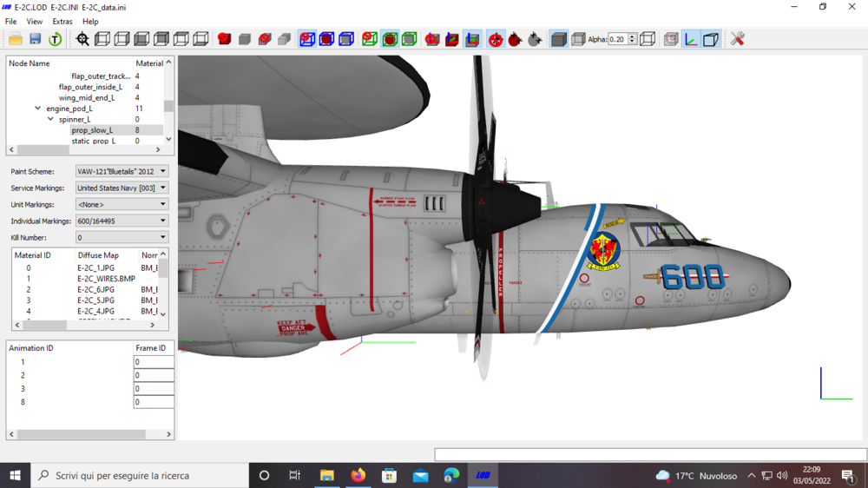The width and height of the screenshot is (868, 488).
Task: Select the transparent cube icon left of Alpha
Action: coord(578,39)
